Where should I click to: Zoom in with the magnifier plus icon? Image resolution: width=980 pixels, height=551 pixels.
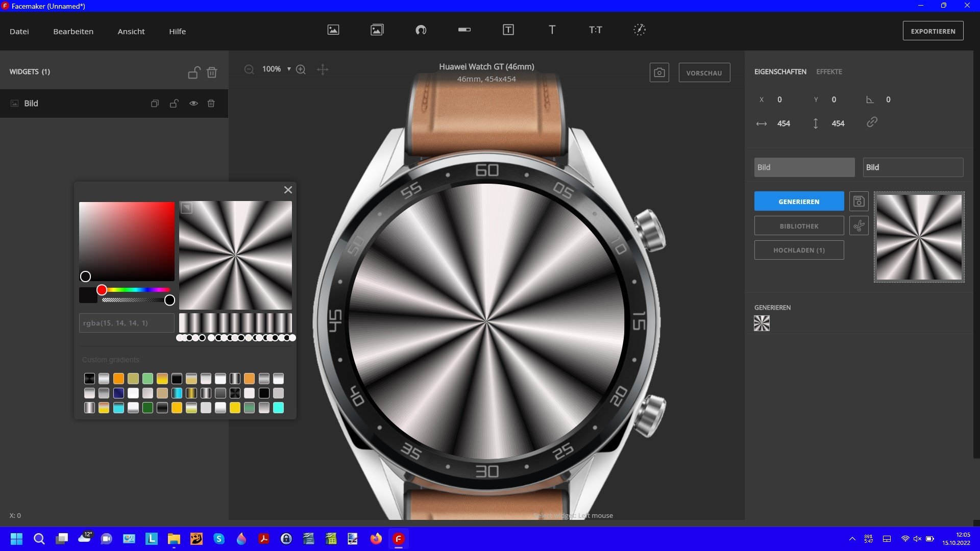pos(301,69)
